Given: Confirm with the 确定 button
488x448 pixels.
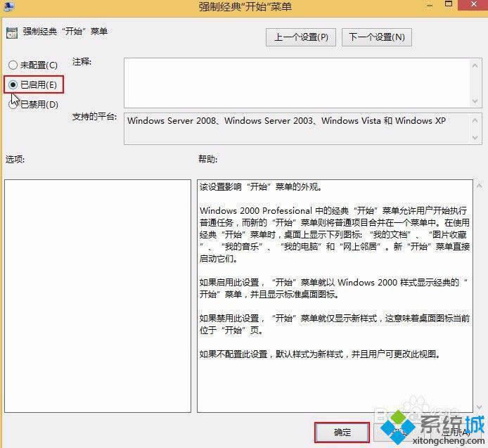Looking at the screenshot, I should point(342,432).
